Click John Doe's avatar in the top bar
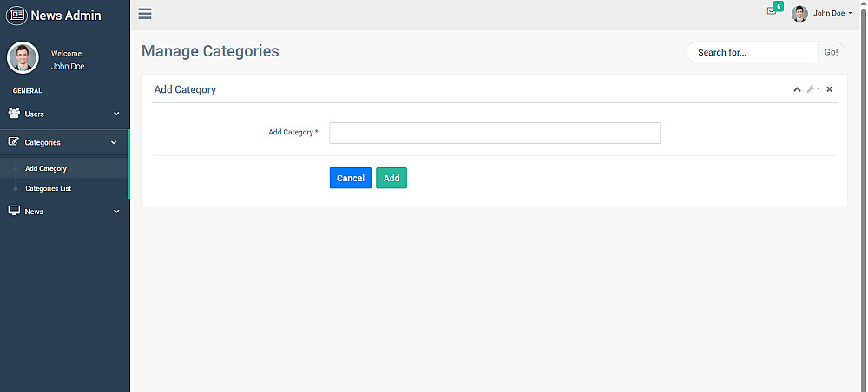The width and height of the screenshot is (868, 392). coord(799,14)
